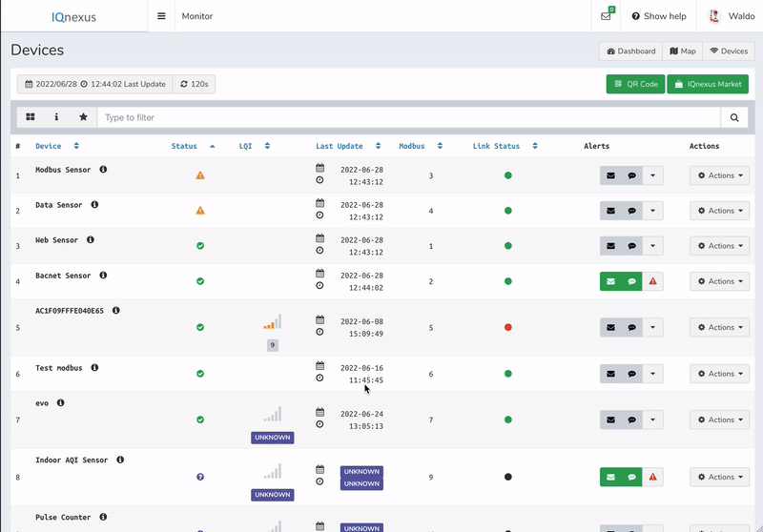Open info icon for AC1F09FFFE040E65
Image resolution: width=763 pixels, height=532 pixels.
pos(115,310)
